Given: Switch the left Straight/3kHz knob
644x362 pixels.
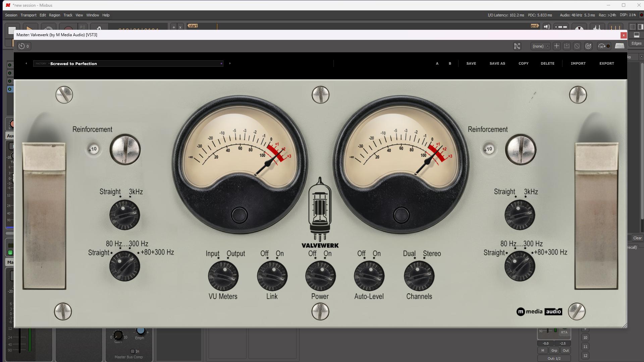Looking at the screenshot, I should [x=124, y=215].
